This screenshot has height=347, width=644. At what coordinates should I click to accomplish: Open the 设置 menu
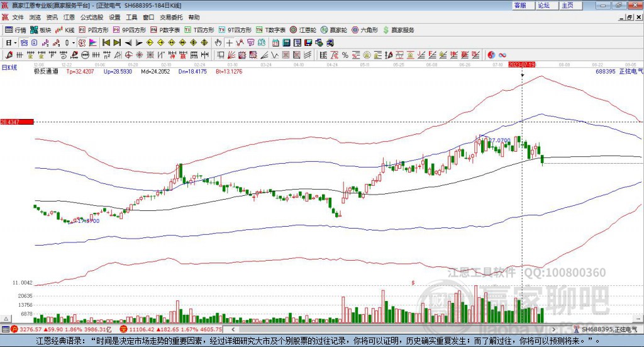click(114, 17)
